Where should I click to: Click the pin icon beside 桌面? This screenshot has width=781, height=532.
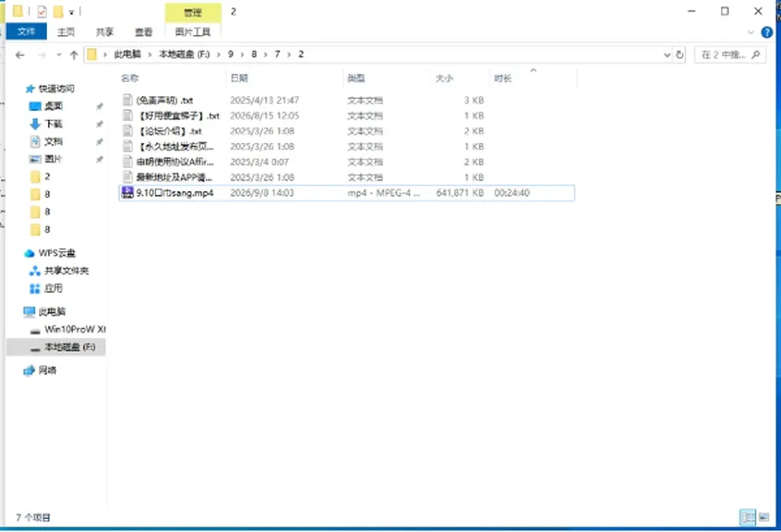pos(99,106)
